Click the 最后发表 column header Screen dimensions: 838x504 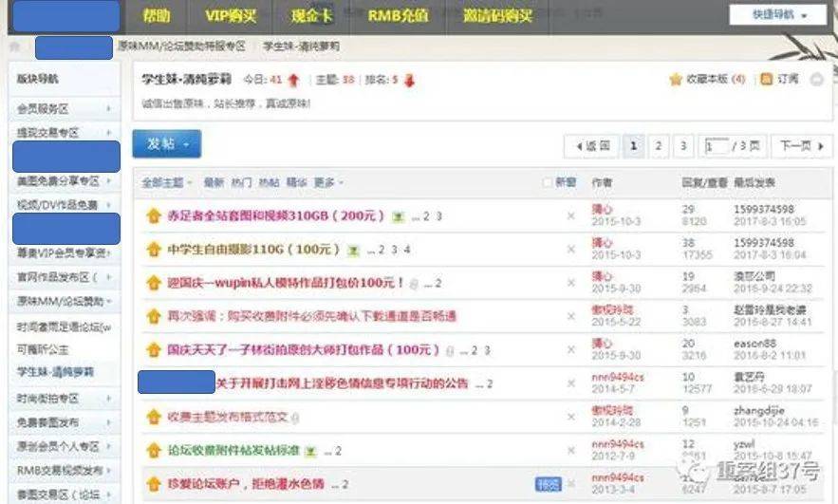pyautogui.click(x=754, y=183)
